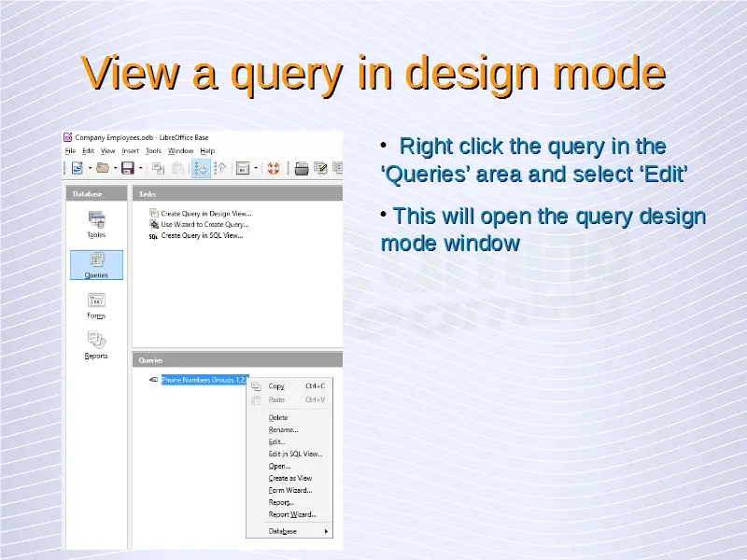
Task: Click 'Use Wizard to Create Query...' task
Action: click(x=204, y=224)
